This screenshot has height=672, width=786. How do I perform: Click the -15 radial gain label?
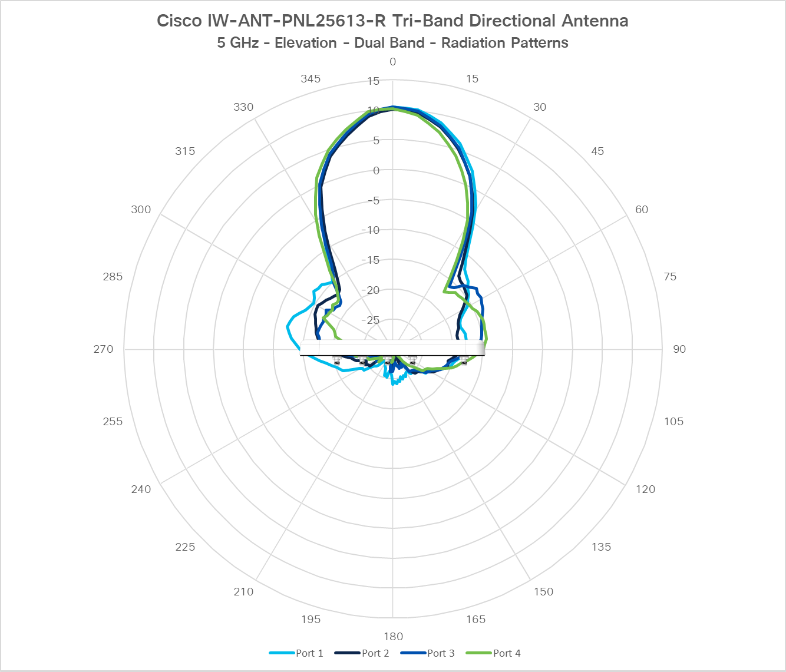click(371, 260)
